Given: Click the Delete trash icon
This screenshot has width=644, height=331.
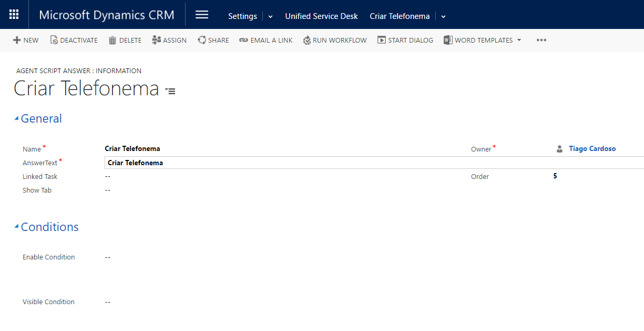Looking at the screenshot, I should coord(113,40).
